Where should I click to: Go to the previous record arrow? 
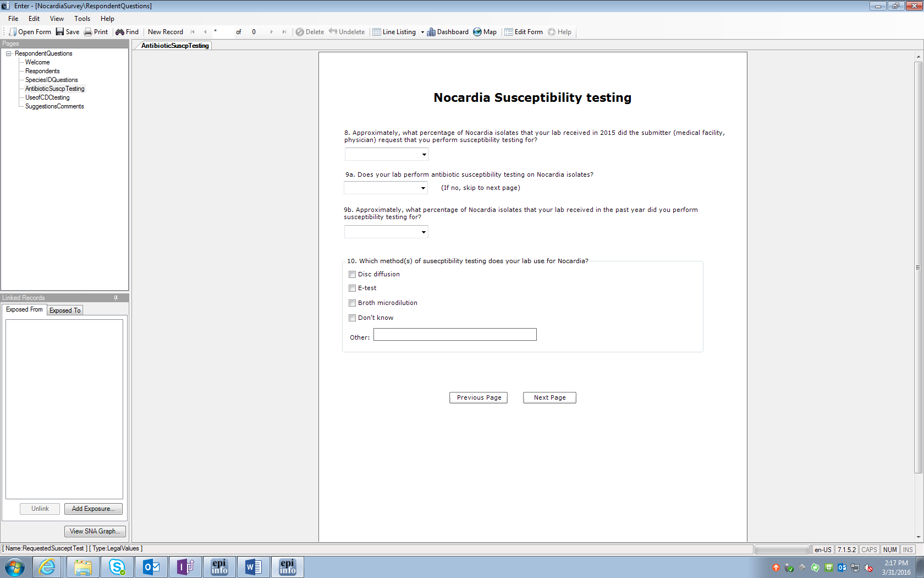pos(205,32)
